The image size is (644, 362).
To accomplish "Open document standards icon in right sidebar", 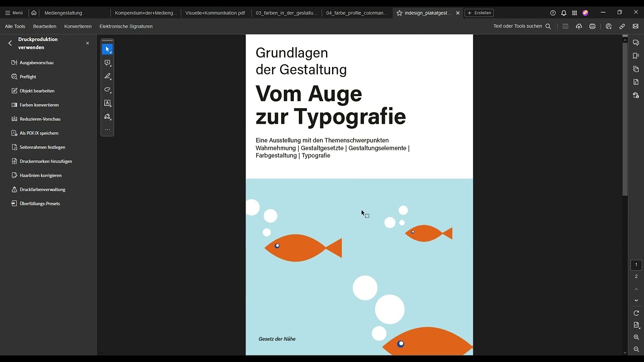I will click(636, 82).
